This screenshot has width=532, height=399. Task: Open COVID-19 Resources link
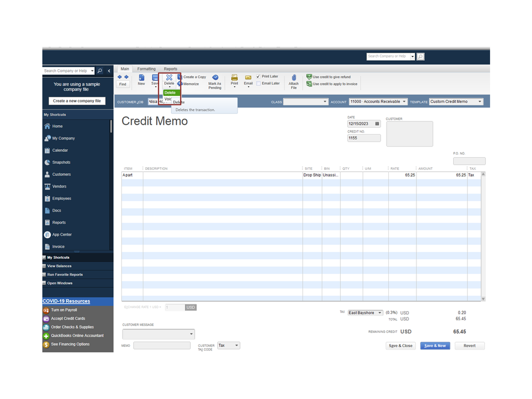pyautogui.click(x=66, y=302)
